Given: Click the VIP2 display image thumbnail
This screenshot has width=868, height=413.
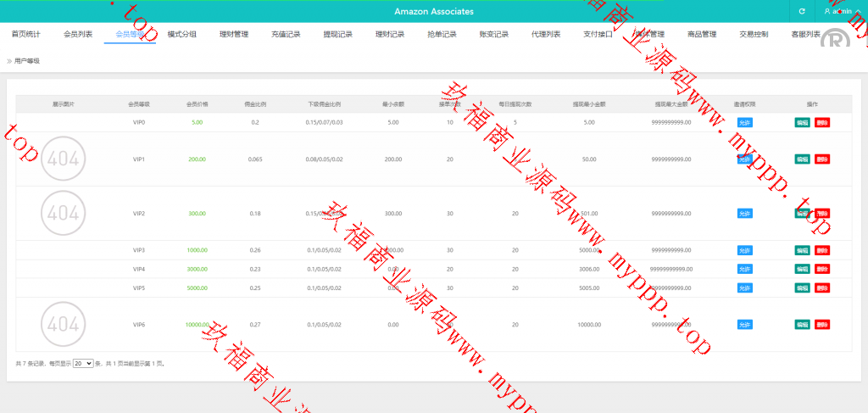Looking at the screenshot, I should (x=63, y=213).
